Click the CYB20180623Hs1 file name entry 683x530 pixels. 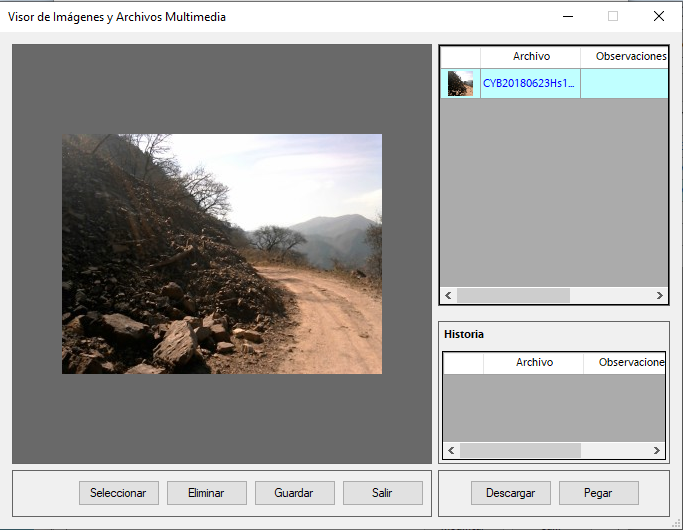tap(529, 84)
